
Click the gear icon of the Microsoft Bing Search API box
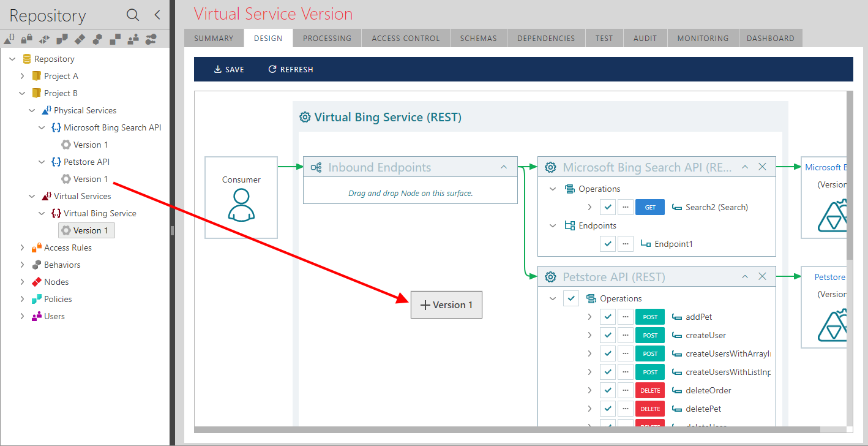pos(550,167)
